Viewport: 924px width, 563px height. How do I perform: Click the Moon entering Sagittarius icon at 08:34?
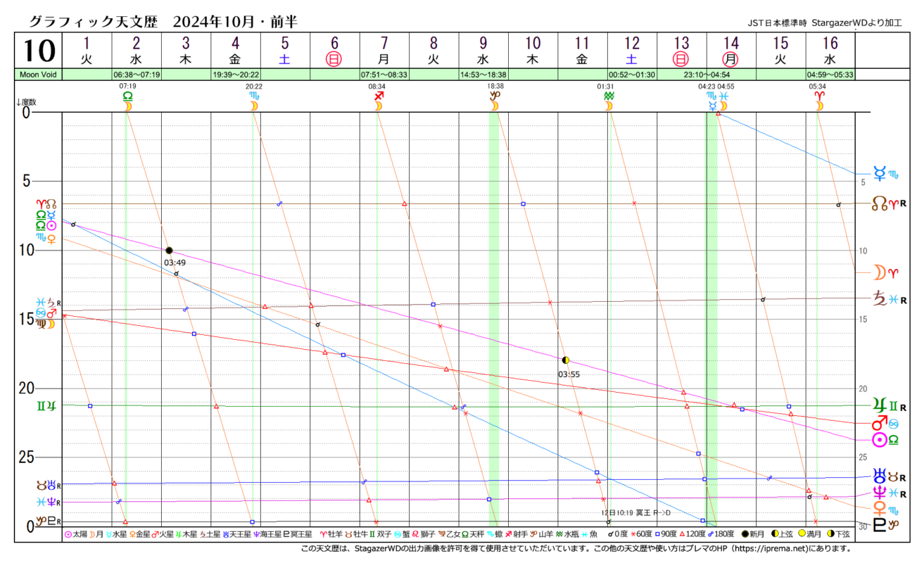tap(379, 101)
